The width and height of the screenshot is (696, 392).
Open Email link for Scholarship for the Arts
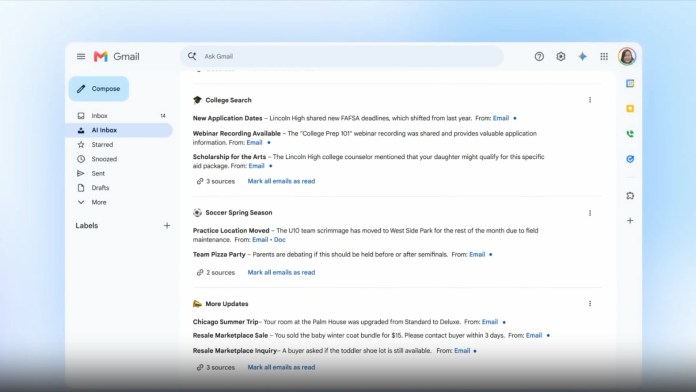(257, 166)
